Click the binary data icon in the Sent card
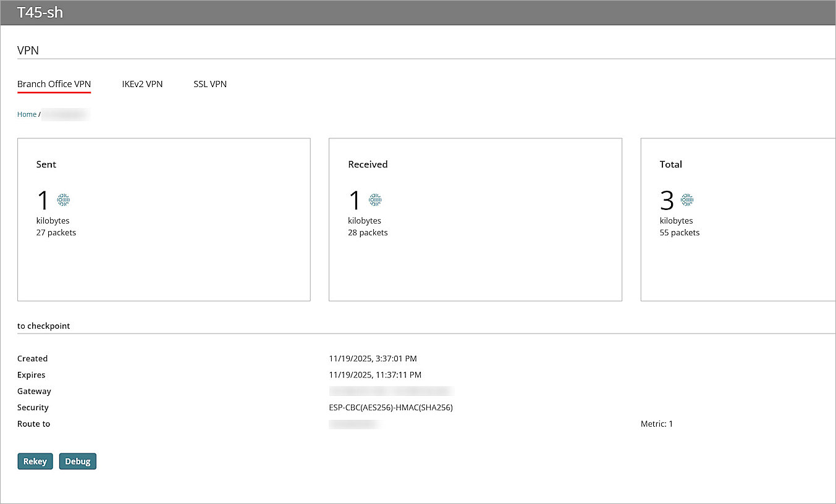This screenshot has height=504, width=836. 62,199
